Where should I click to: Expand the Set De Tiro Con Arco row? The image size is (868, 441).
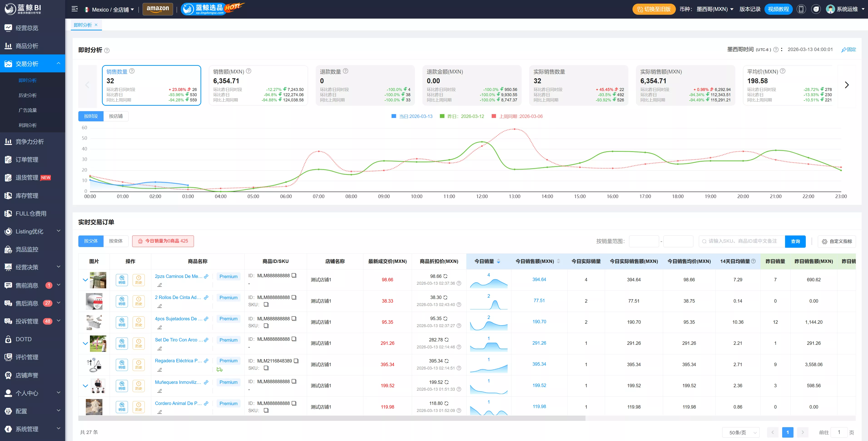(85, 343)
